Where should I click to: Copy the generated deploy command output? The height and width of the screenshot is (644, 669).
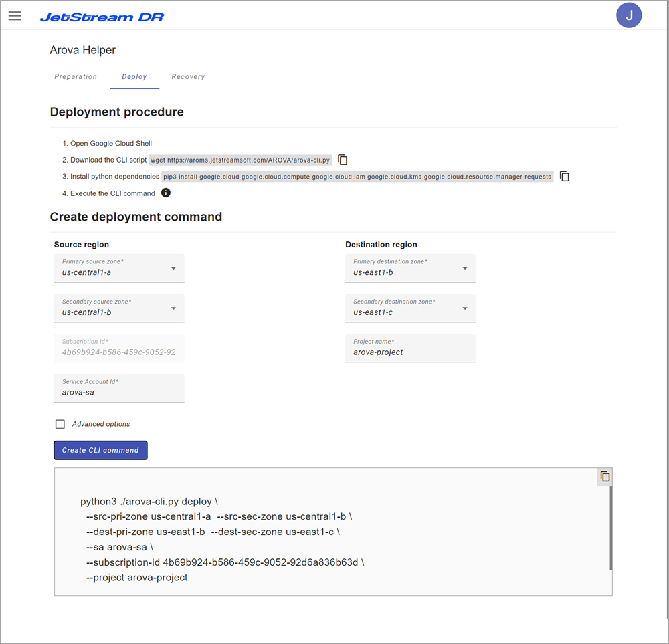(605, 477)
